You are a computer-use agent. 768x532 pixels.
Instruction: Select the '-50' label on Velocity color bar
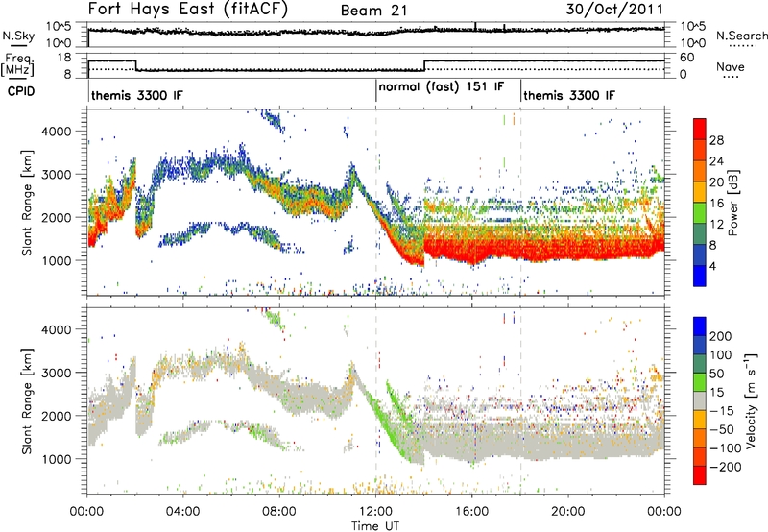tap(722, 429)
